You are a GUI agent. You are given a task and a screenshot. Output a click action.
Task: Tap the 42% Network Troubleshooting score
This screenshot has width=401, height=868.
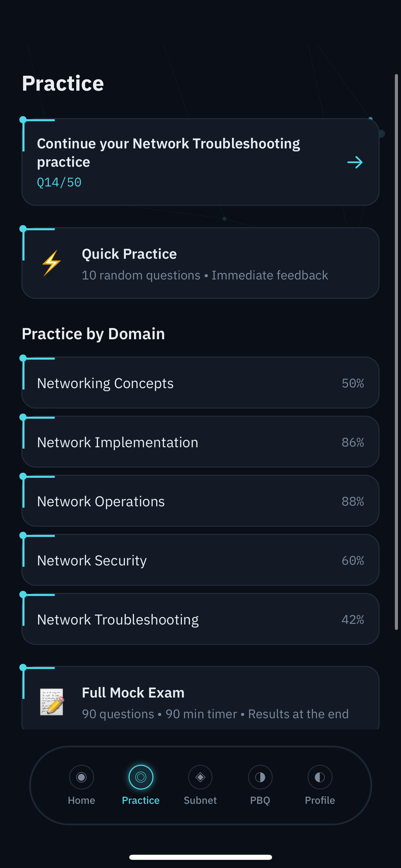click(x=353, y=619)
